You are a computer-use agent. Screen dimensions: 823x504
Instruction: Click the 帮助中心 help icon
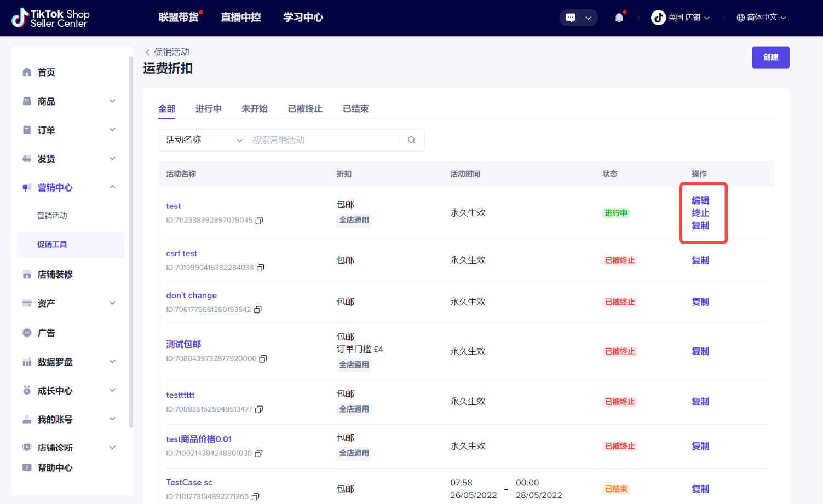coord(27,467)
